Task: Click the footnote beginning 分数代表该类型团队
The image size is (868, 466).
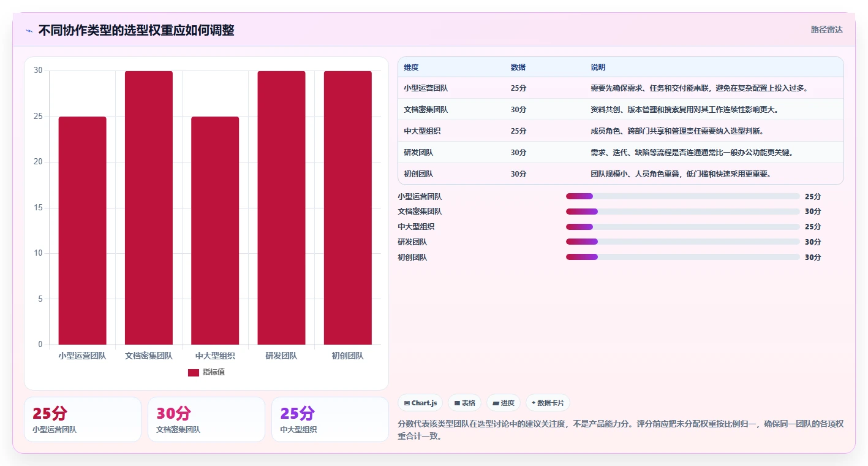Action: tap(621, 430)
